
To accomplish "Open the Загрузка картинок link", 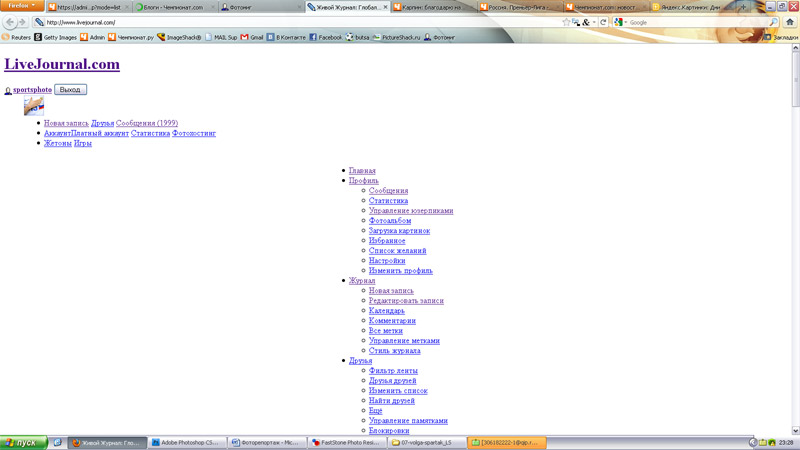I will pyautogui.click(x=399, y=231).
